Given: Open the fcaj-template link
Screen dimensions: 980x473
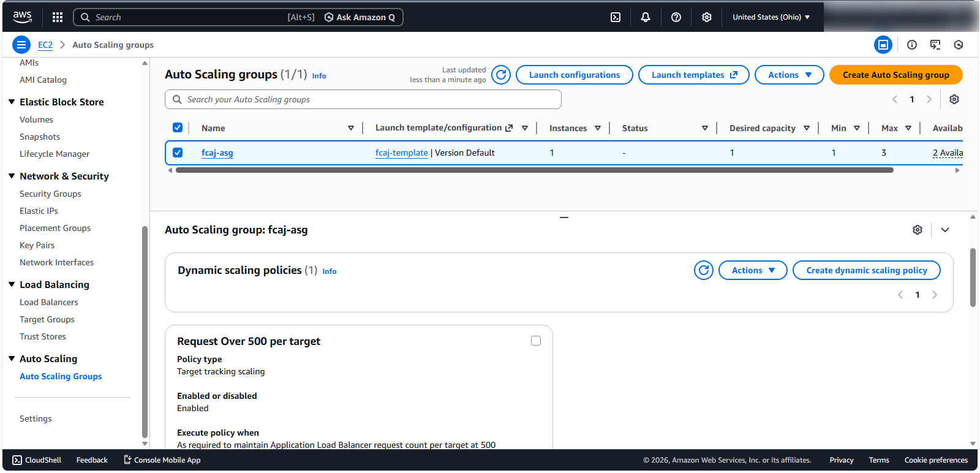Looking at the screenshot, I should 402,153.
